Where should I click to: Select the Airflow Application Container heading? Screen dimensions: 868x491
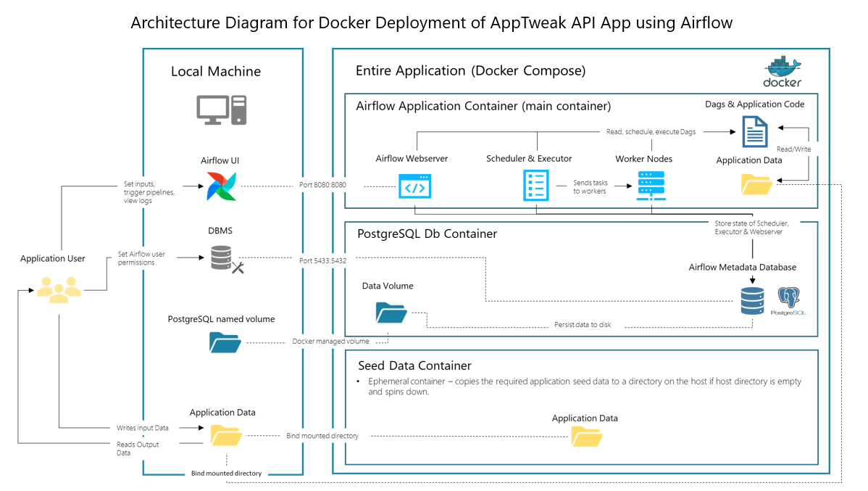pos(483,106)
